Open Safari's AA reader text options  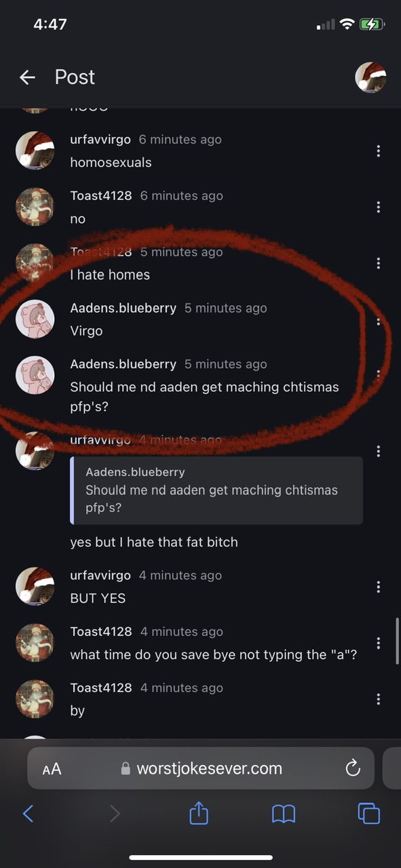(52, 769)
